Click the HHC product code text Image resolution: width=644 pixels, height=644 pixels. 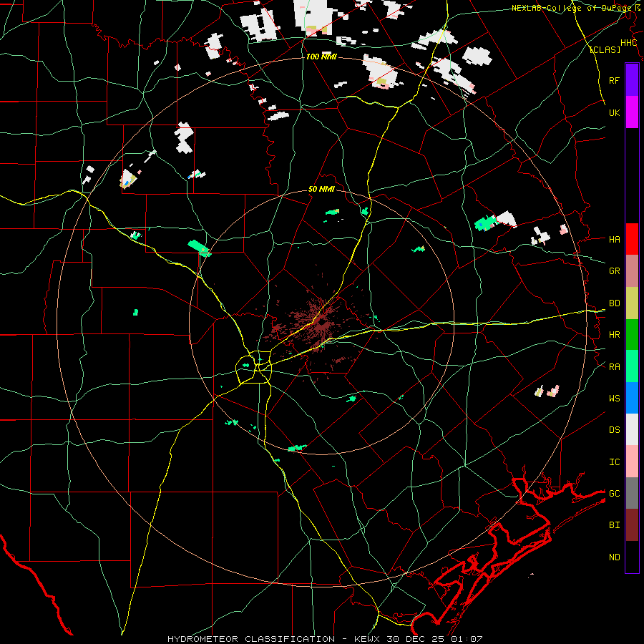(628, 43)
